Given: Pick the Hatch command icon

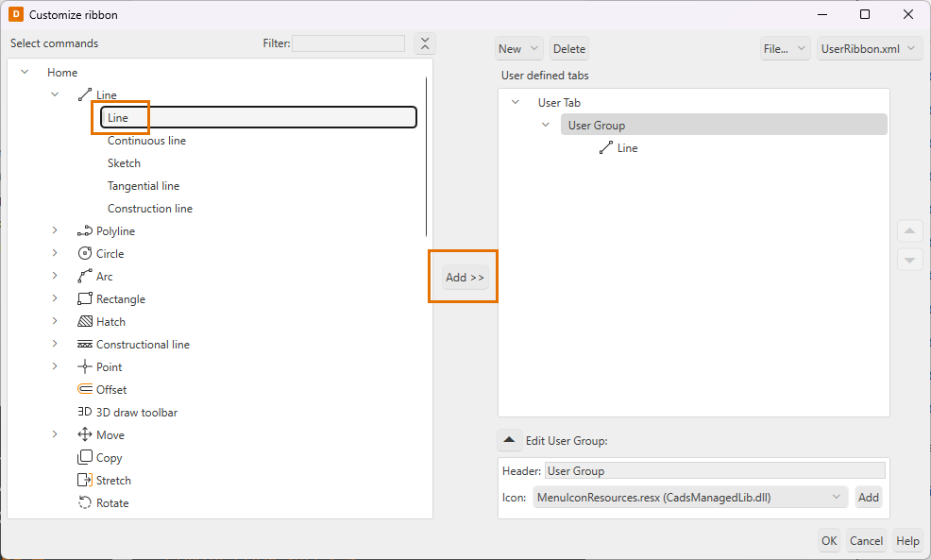Looking at the screenshot, I should [85, 322].
